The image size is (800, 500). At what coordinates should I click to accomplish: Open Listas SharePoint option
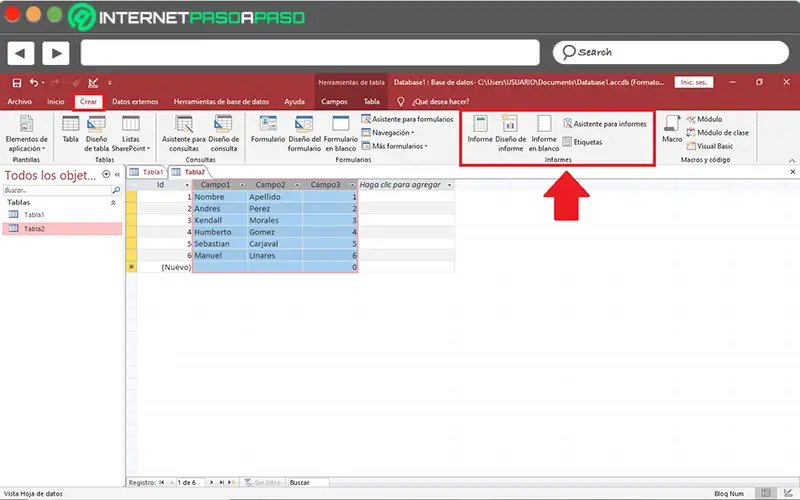tap(131, 134)
